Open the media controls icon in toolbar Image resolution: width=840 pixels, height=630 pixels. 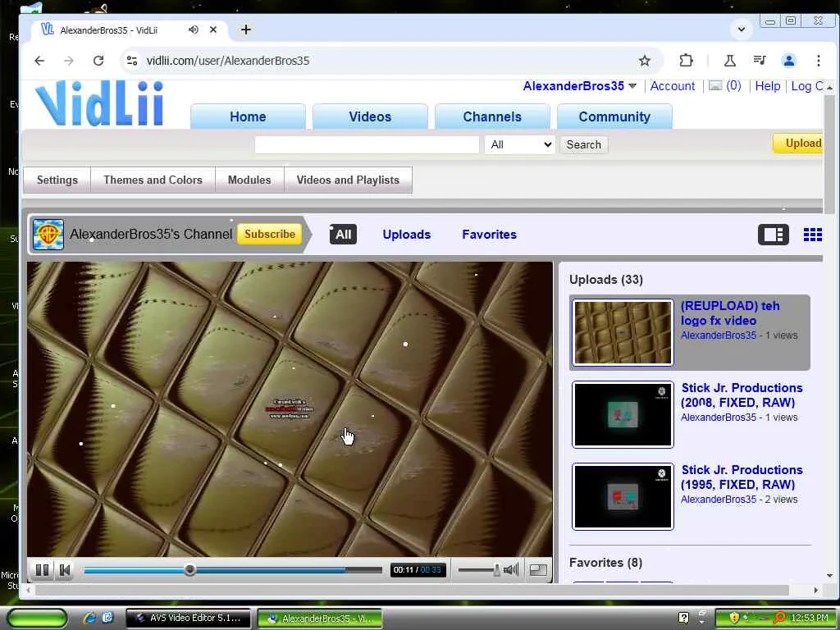pos(759,61)
